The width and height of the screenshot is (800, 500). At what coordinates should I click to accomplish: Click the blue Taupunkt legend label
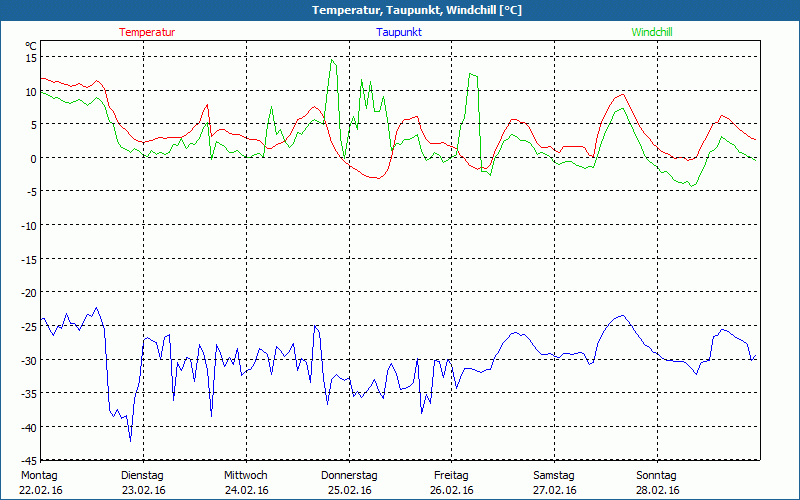(399, 32)
